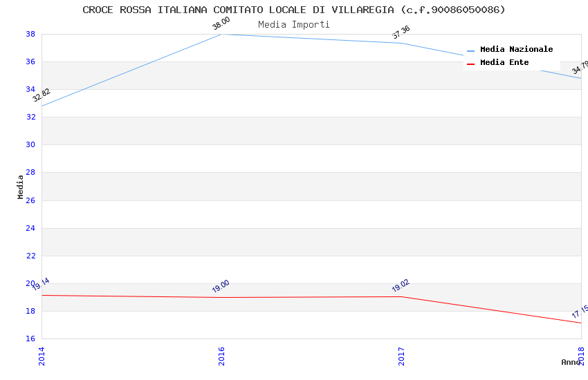The width and height of the screenshot is (588, 380).
Task: Click the data label 19.14
Action: click(41, 284)
